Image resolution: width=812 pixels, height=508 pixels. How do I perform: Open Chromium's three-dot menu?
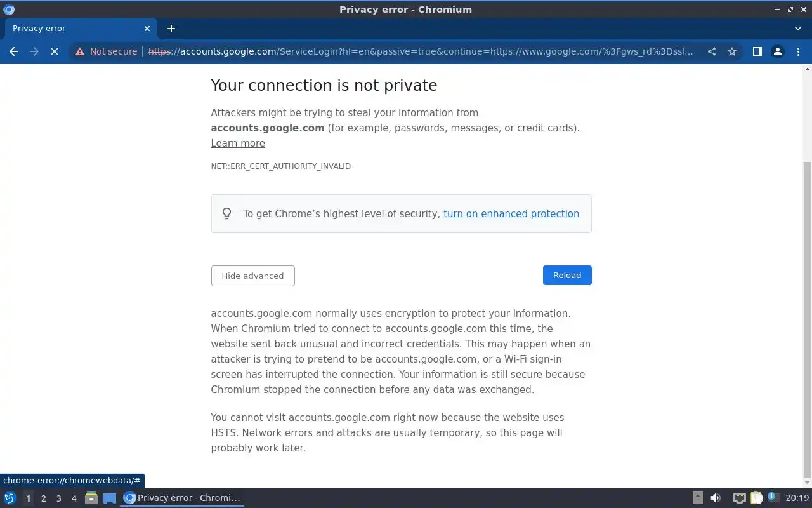(797, 51)
